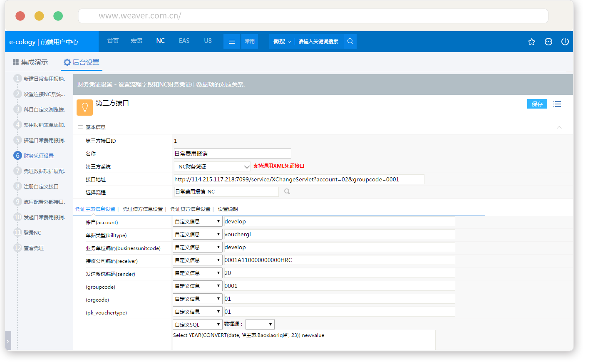Open the hamburger menu icon in navigation
Image resolution: width=593 pixels, height=364 pixels.
click(x=232, y=42)
